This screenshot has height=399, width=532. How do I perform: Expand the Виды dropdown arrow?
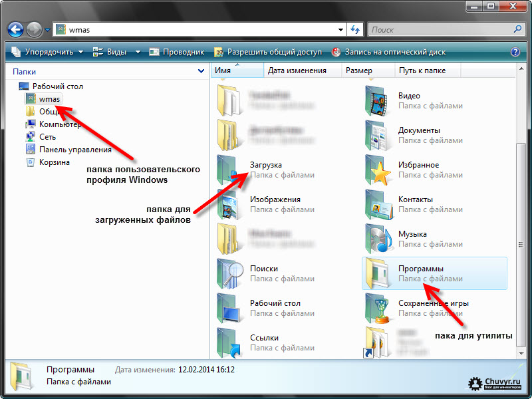pyautogui.click(x=138, y=52)
